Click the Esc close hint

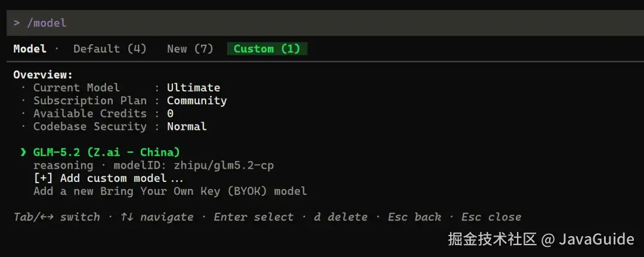click(x=491, y=217)
